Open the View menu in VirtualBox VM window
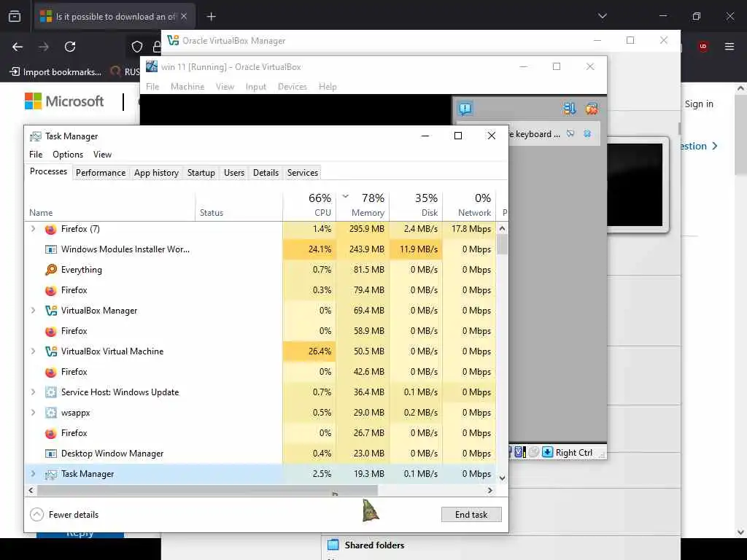This screenshot has width=747, height=560. 225,87
